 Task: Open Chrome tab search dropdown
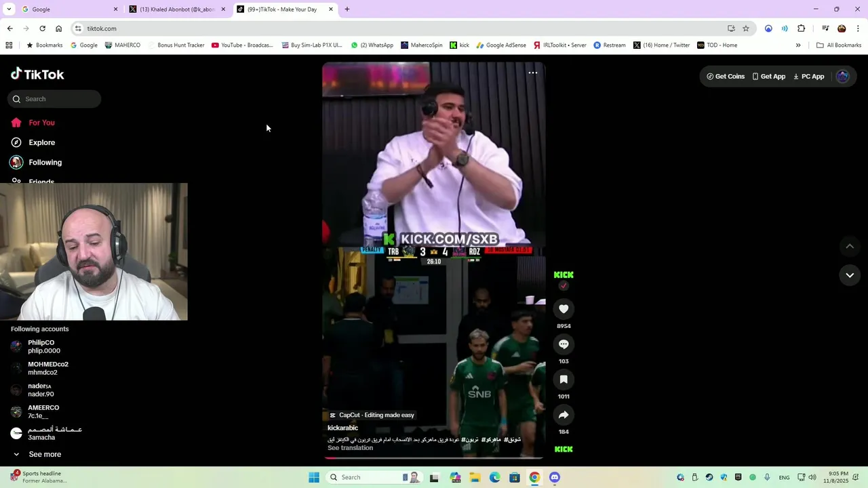tap(9, 9)
